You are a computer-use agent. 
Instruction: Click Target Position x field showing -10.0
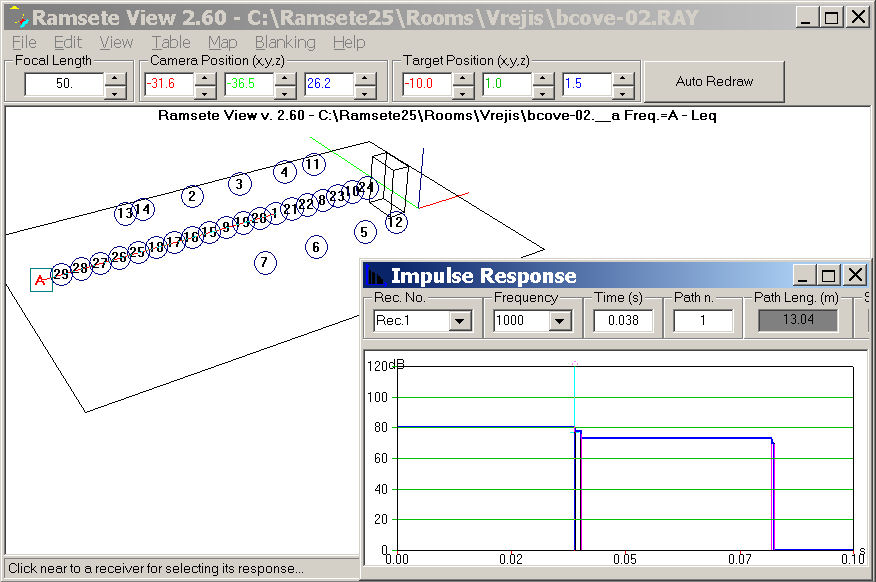[x=426, y=84]
